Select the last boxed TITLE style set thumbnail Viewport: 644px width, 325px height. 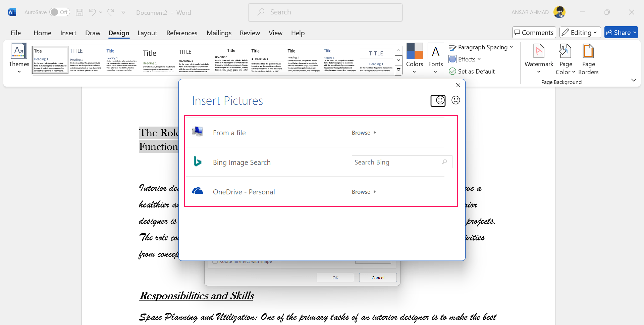click(x=376, y=60)
